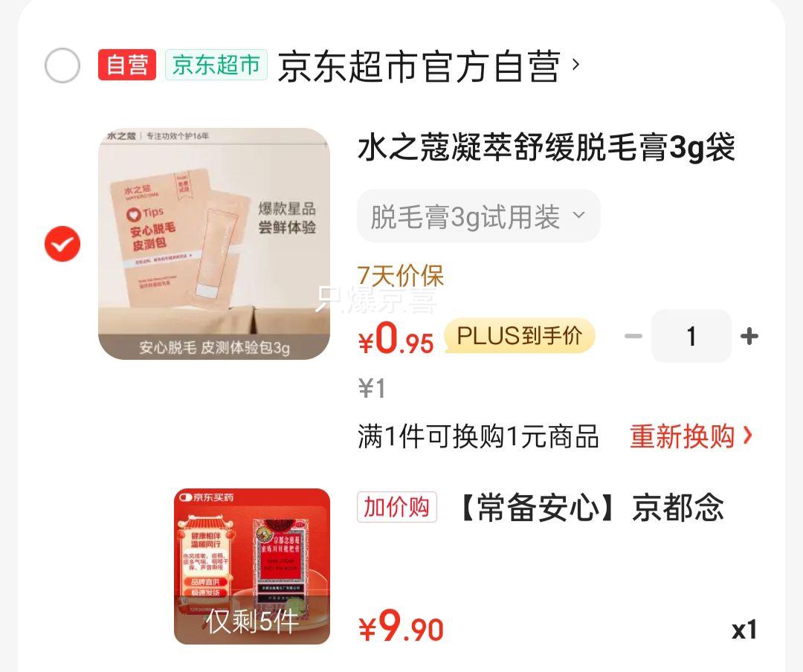The image size is (803, 672).
Task: Click the quantity input field showing 1
Action: point(691,336)
